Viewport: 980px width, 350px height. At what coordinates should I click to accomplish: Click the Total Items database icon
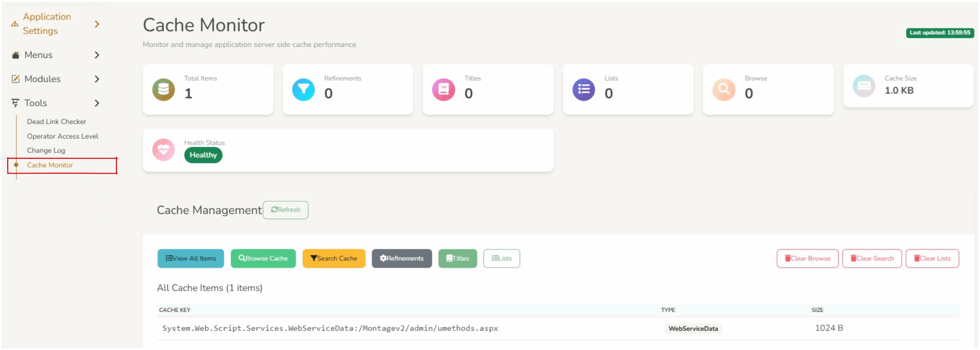click(163, 90)
